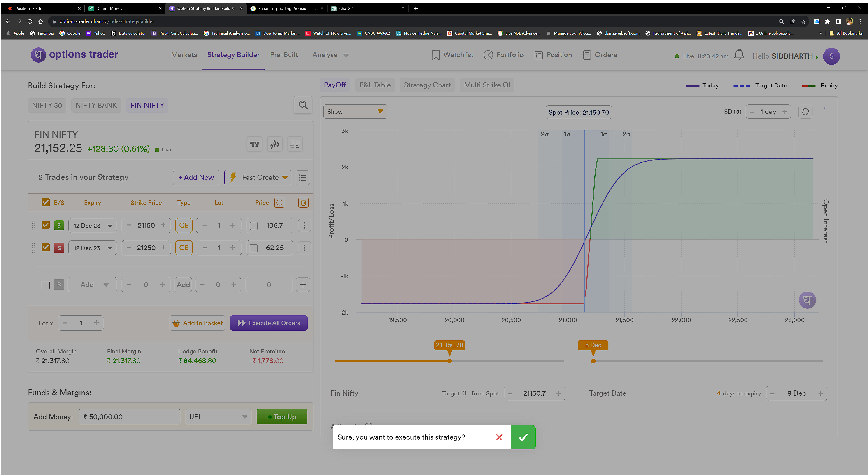Viewport: 868px width, 475px height.
Task: Open Watchlist bookmark icon
Action: [435, 55]
